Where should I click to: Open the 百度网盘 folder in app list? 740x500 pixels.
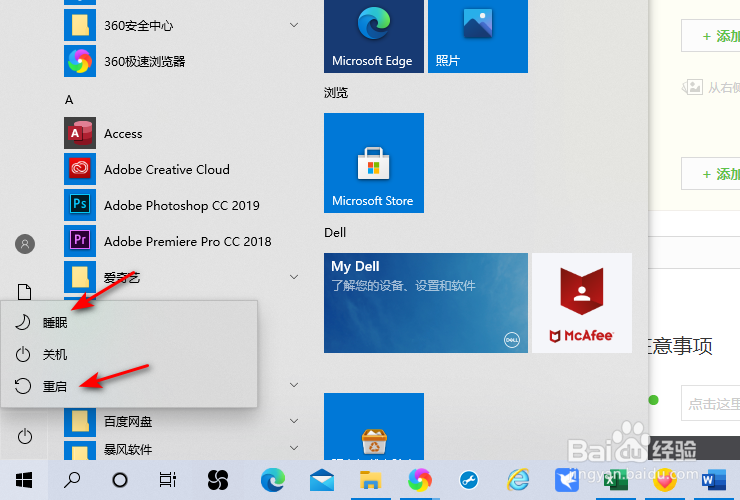(183, 421)
